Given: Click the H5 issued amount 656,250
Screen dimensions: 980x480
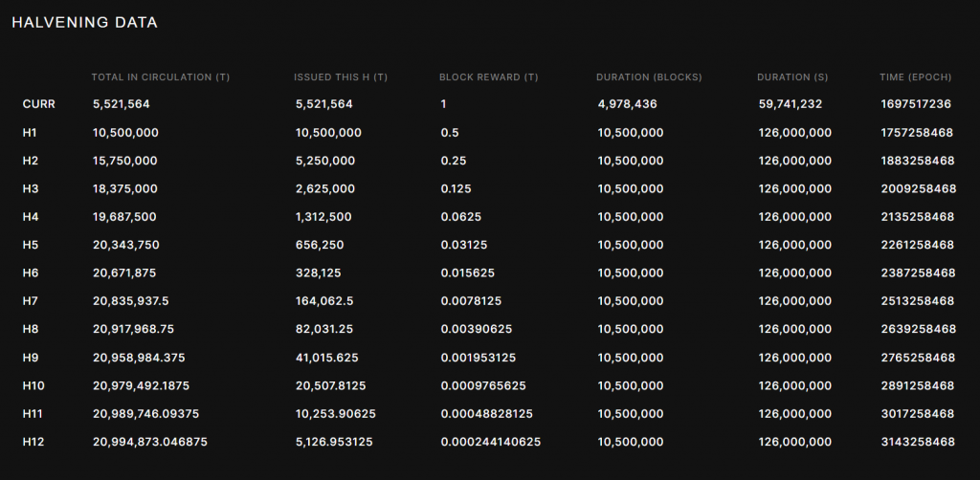Looking at the screenshot, I should tap(320, 245).
